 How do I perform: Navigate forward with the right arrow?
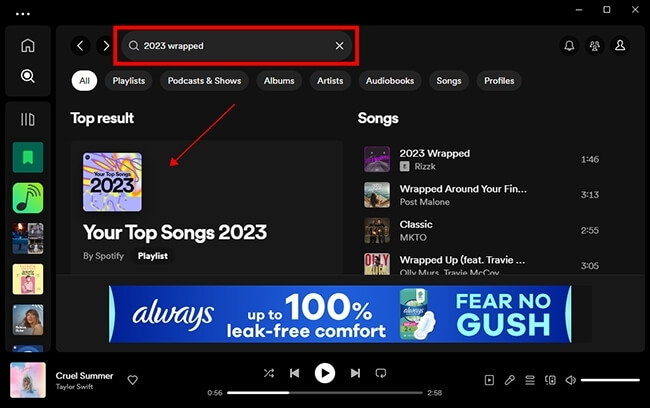[106, 46]
